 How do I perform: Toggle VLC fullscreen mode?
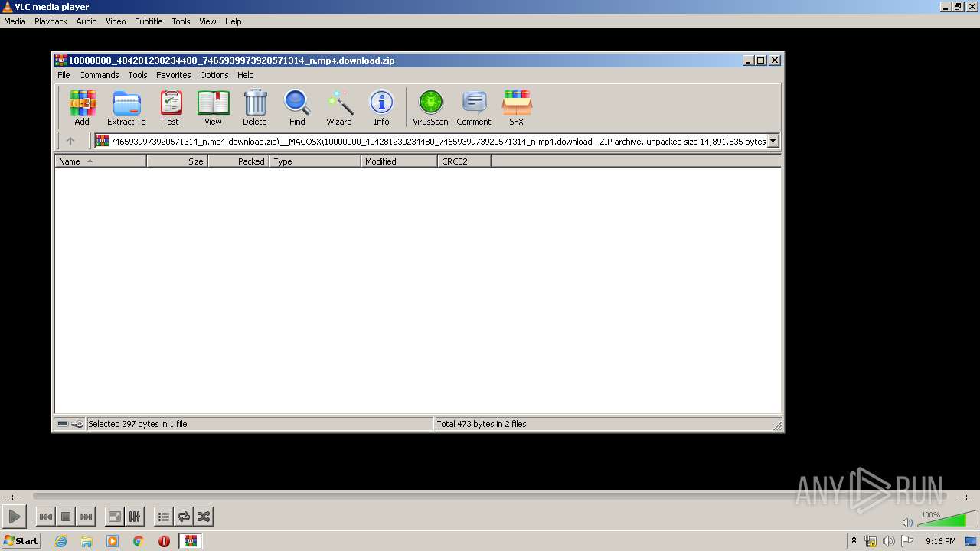point(114,517)
